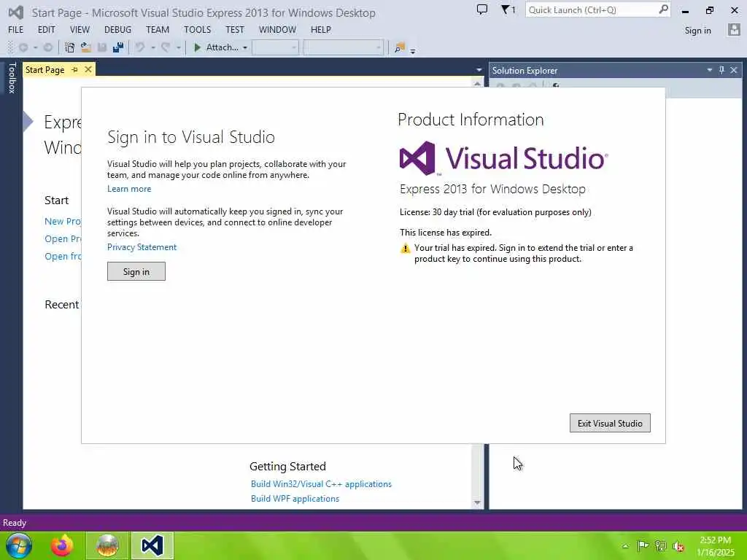Click the volume muted tray icon
The height and width of the screenshot is (560, 747).
click(x=678, y=546)
